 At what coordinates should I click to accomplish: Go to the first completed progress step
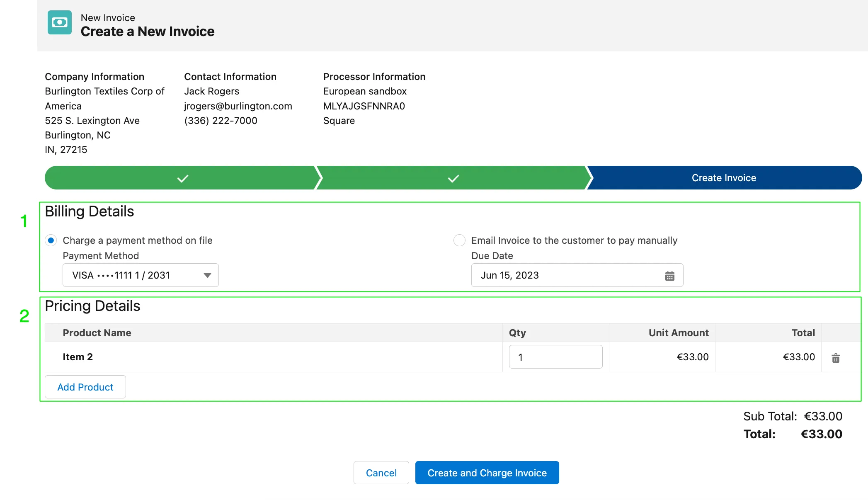click(182, 178)
